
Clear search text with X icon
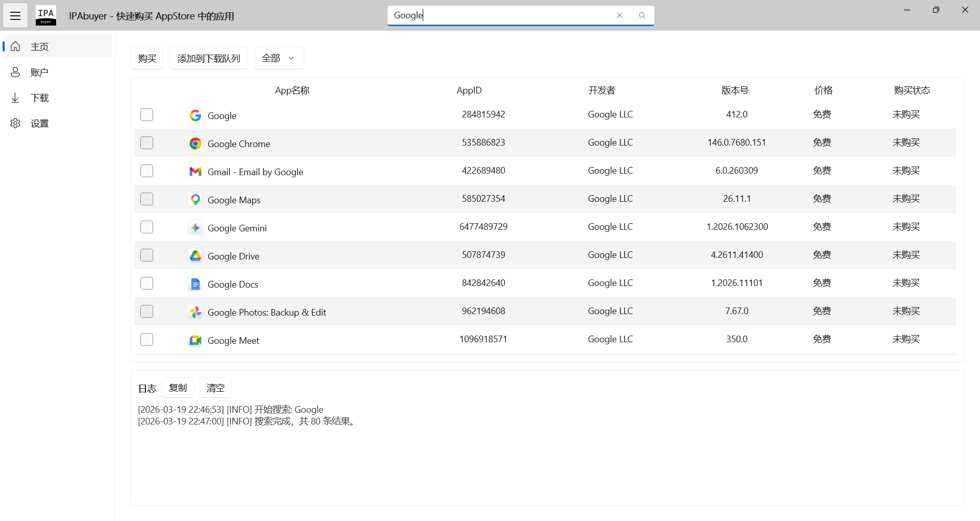[x=620, y=16]
